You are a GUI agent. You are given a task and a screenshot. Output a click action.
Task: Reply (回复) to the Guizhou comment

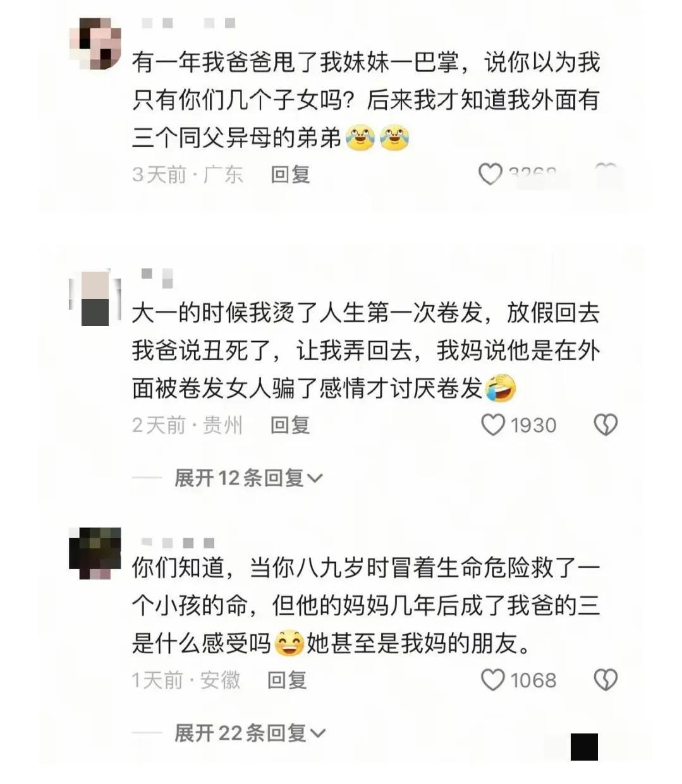[290, 425]
